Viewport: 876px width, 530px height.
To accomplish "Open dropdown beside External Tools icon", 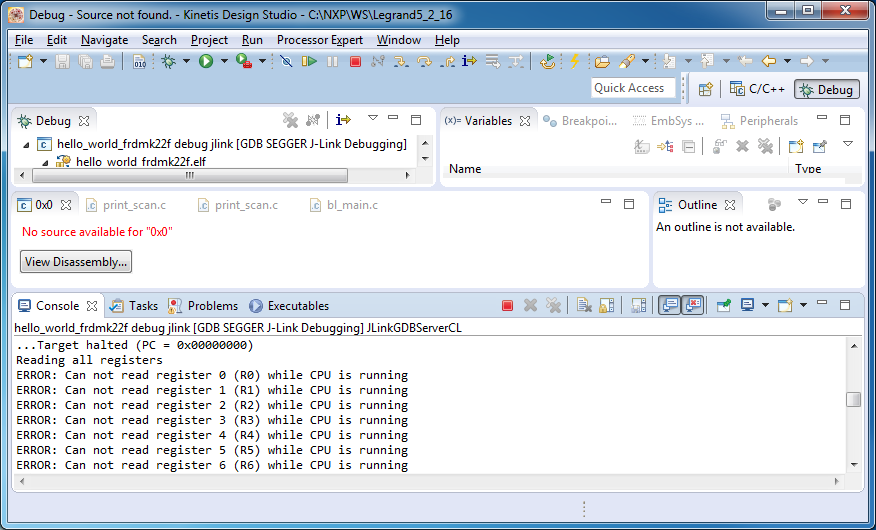I will pos(262,61).
